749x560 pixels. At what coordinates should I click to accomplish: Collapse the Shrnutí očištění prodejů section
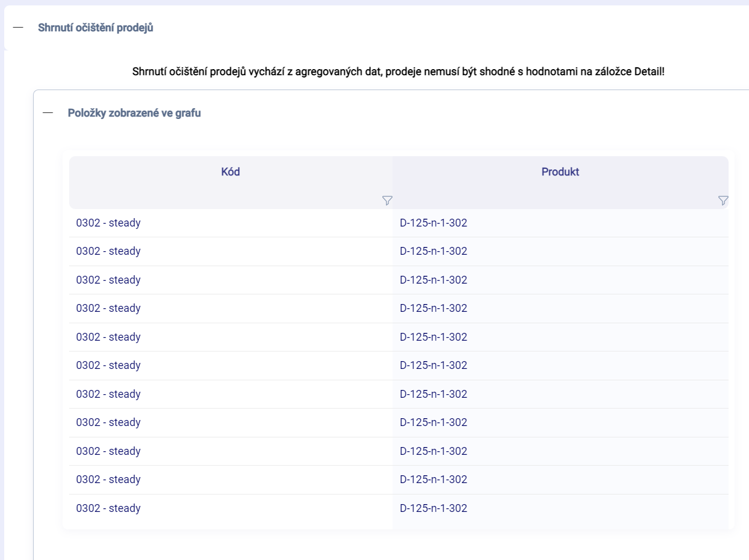click(x=18, y=28)
